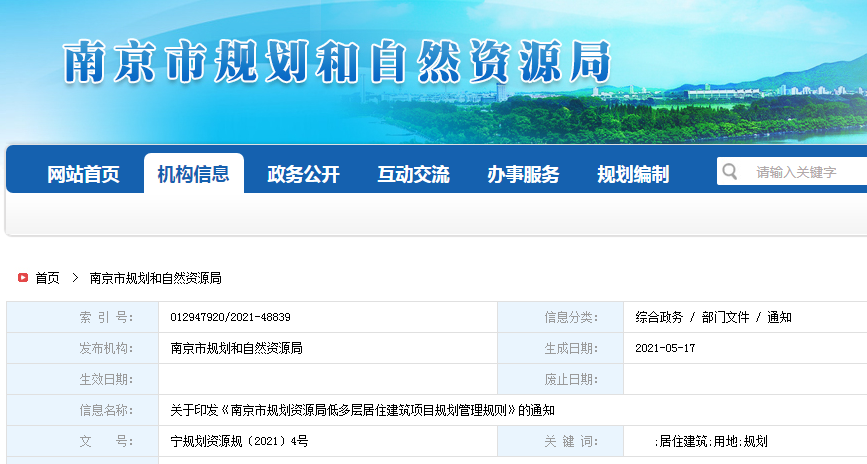The image size is (867, 464).
Task: Open the 网站首页 navigation tab
Action: tap(83, 174)
